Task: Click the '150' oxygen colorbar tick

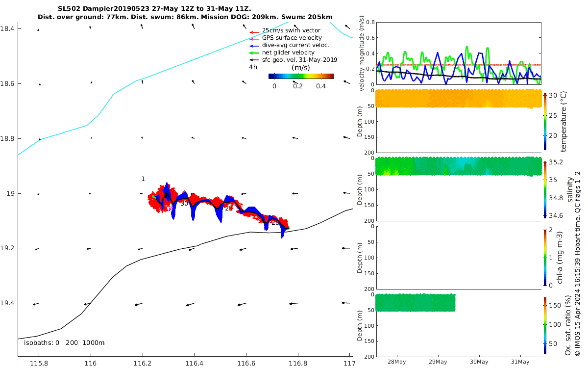Action: tap(554, 305)
